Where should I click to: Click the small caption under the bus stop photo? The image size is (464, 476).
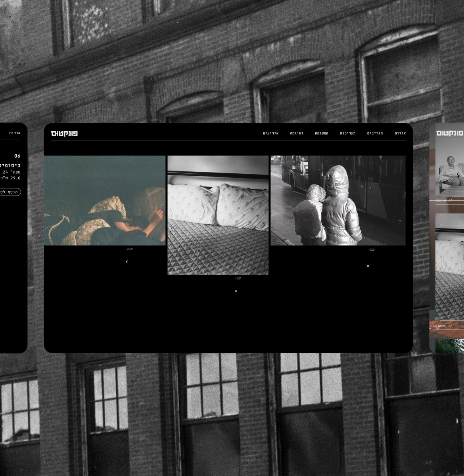point(371,249)
